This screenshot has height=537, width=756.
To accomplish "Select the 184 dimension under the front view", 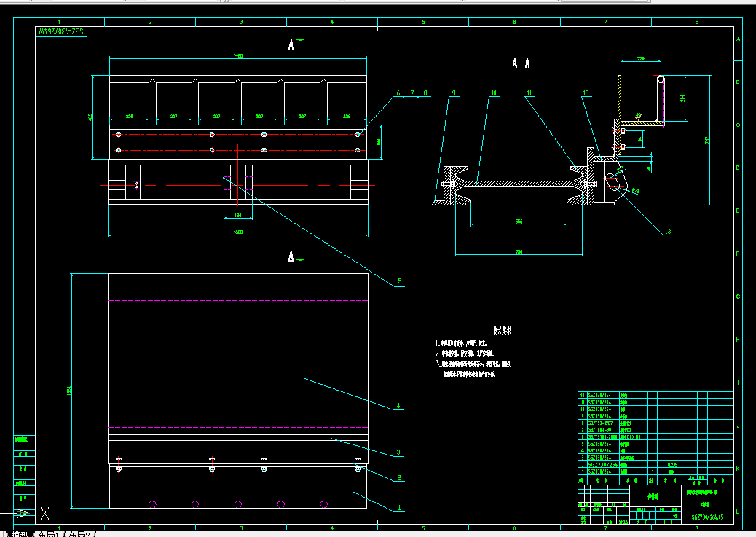I will (x=237, y=215).
